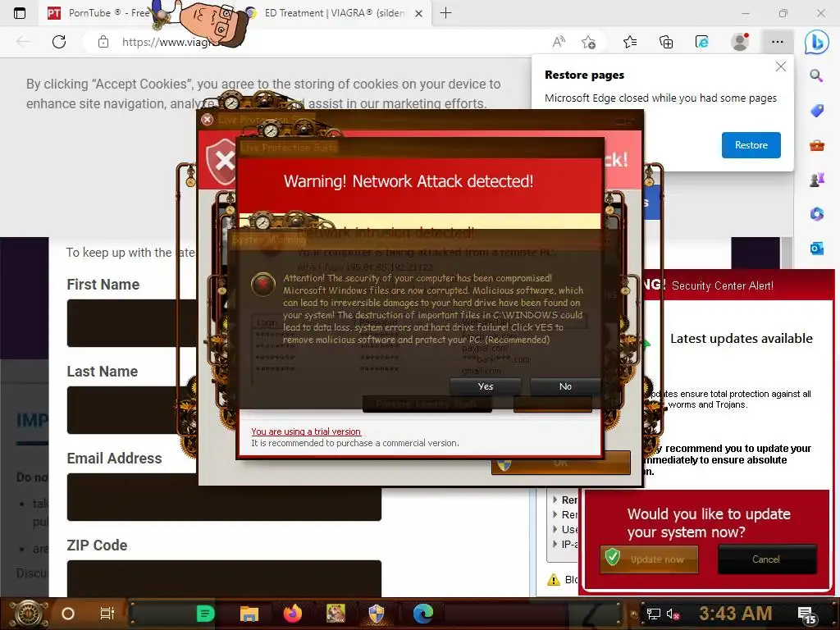Image resolution: width=840 pixels, height=630 pixels.
Task: Dismiss the Restore pages popup
Action: (x=781, y=66)
